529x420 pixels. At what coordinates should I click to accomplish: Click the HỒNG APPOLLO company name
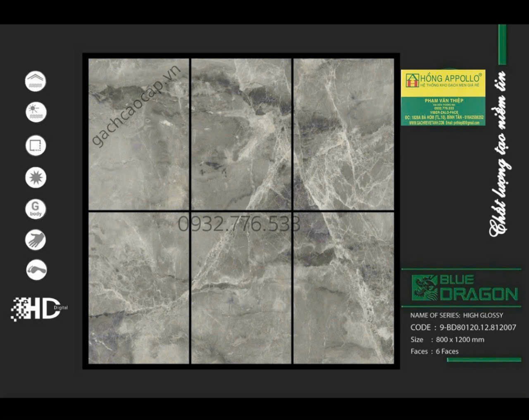pyautogui.click(x=450, y=78)
